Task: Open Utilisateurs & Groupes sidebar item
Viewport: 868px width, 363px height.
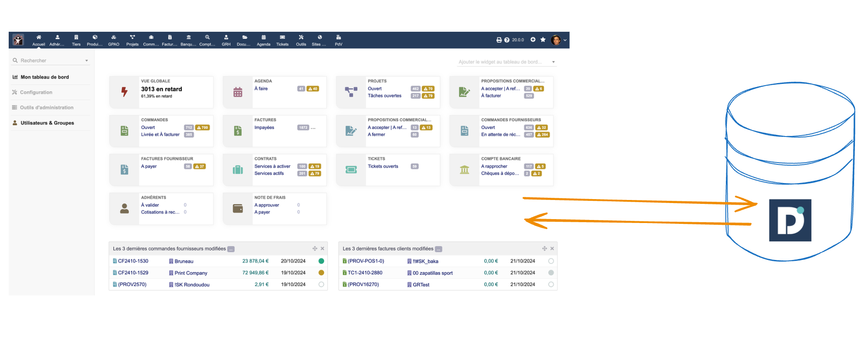Action: click(47, 123)
